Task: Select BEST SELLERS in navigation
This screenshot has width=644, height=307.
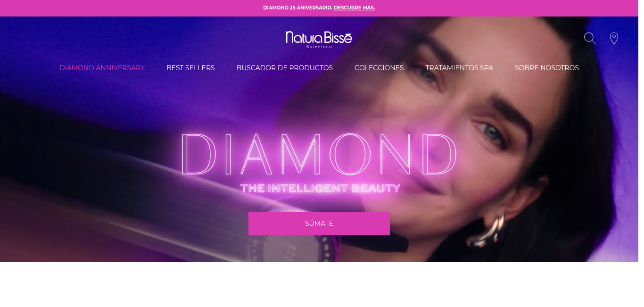Action: click(190, 68)
